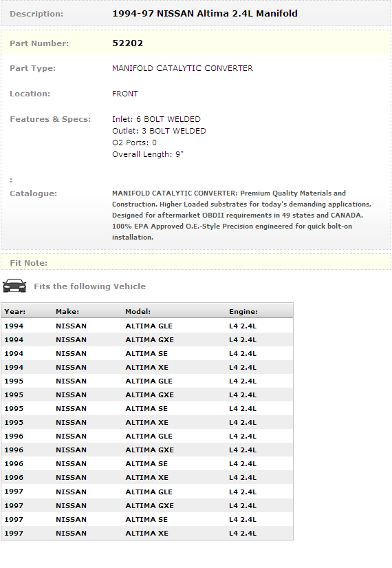Click the 'Part Type:' label
The image size is (392, 568).
pos(32,68)
